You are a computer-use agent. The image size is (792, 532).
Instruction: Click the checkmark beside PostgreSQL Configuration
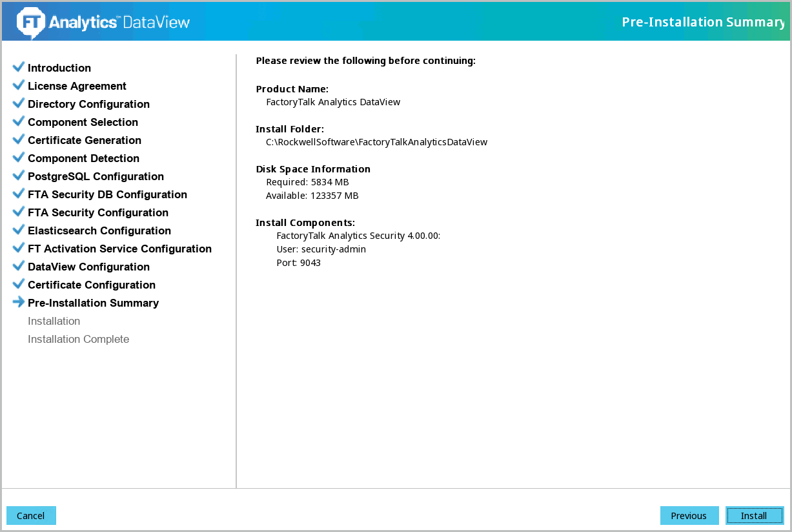(x=19, y=176)
